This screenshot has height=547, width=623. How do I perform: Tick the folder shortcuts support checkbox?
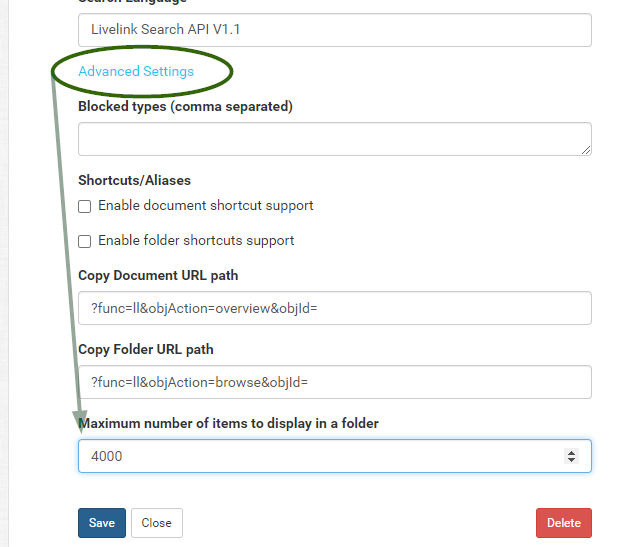(x=85, y=241)
